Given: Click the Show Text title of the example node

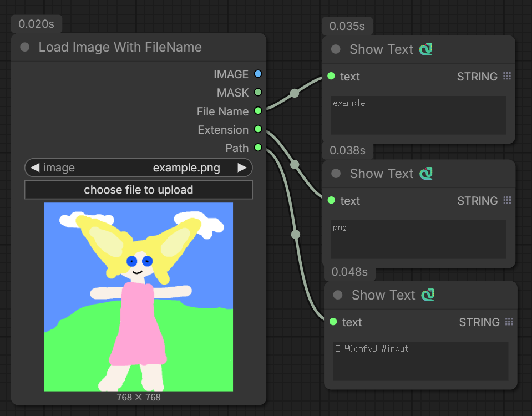Looking at the screenshot, I should (381, 49).
